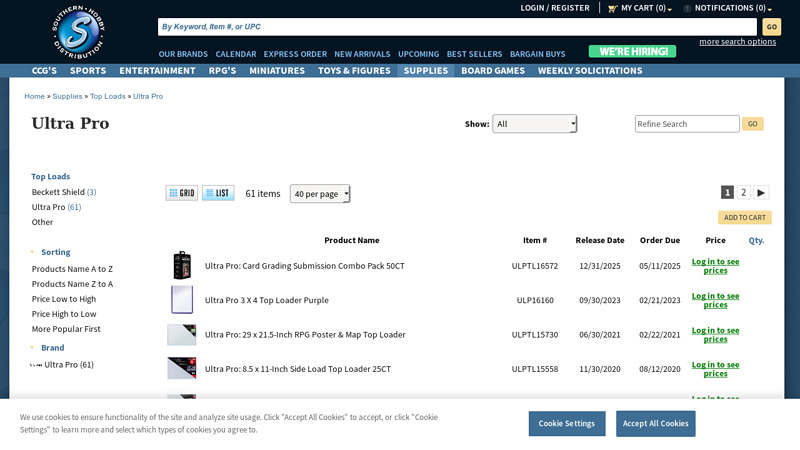Collapse the Sorting section
Image resolution: width=800 pixels, height=450 pixels.
pyautogui.click(x=32, y=252)
